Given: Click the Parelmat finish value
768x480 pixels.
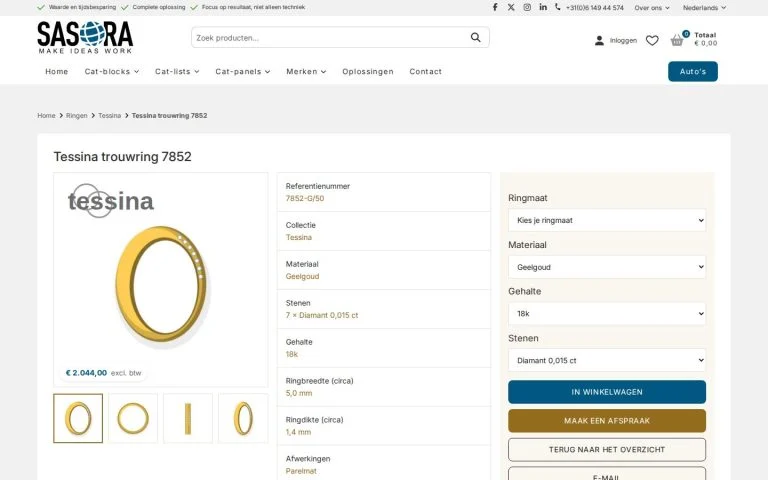Looking at the screenshot, I should click(301, 471).
